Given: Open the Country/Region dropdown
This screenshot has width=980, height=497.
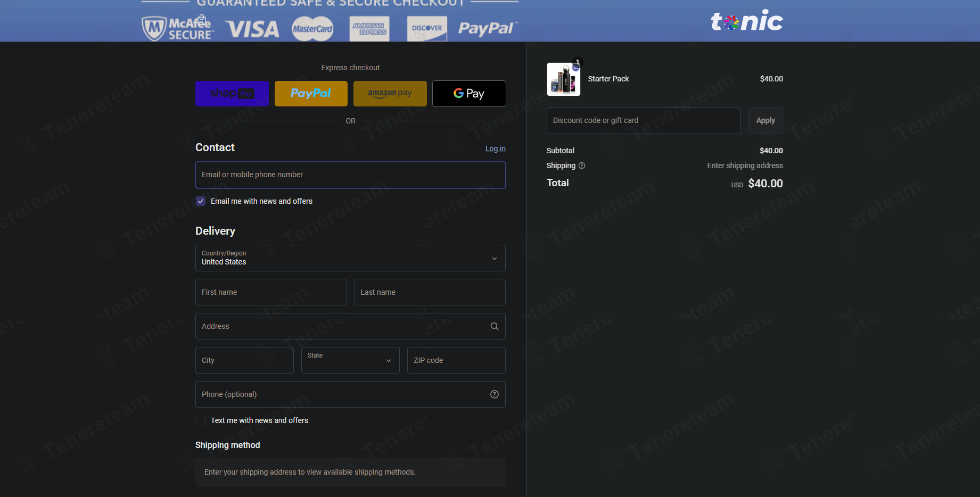Looking at the screenshot, I should 350,258.
